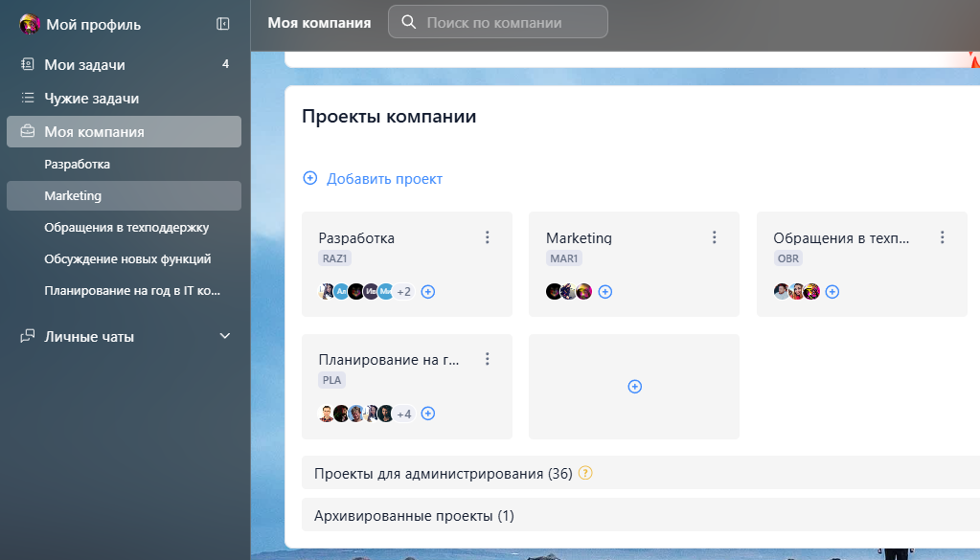Click the plus icon on the Планирование card

click(x=428, y=413)
